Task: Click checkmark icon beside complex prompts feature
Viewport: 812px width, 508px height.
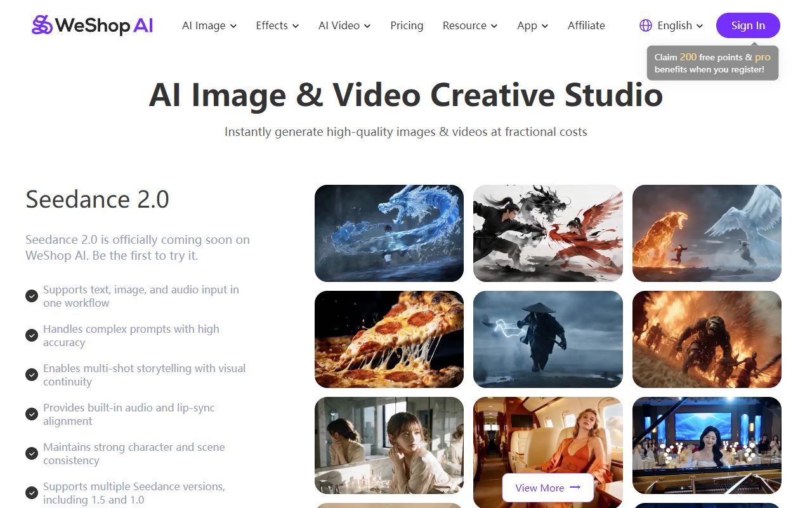Action: (x=32, y=335)
